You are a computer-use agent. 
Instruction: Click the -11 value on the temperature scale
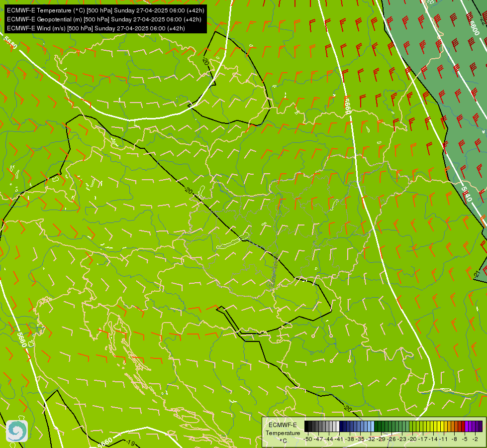(x=444, y=439)
